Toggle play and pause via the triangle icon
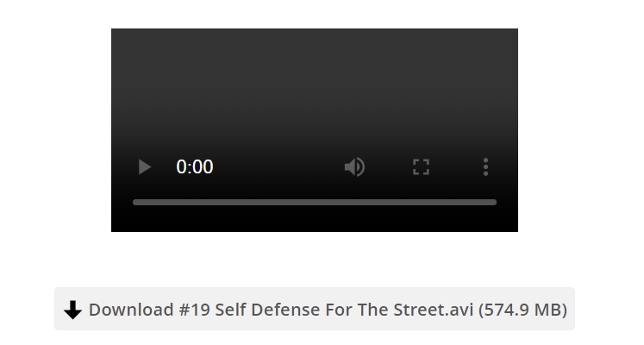This screenshot has width=644, height=345. pyautogui.click(x=145, y=167)
